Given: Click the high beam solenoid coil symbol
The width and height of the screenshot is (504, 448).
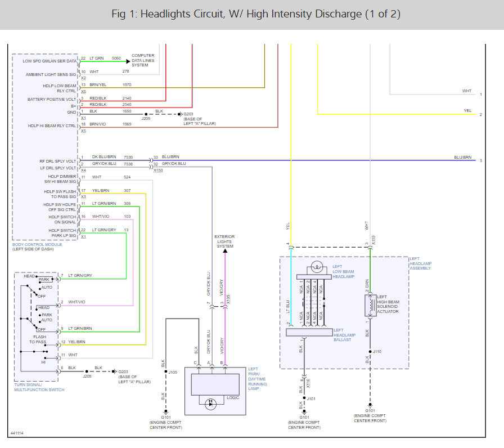Looking at the screenshot, I should 372,304.
